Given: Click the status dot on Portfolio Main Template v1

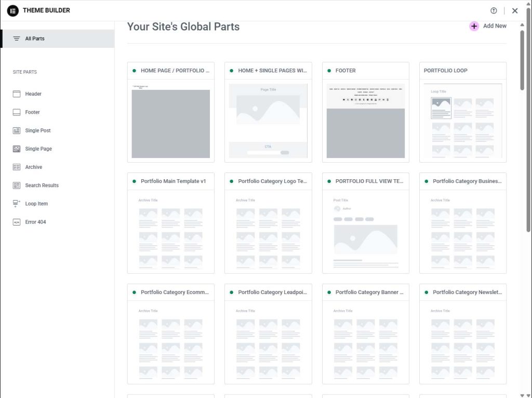Looking at the screenshot, I should click(x=135, y=181).
